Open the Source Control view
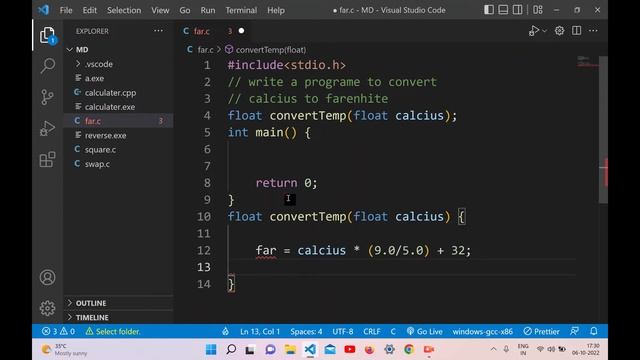Viewport: 640px width, 360px height. click(x=47, y=97)
